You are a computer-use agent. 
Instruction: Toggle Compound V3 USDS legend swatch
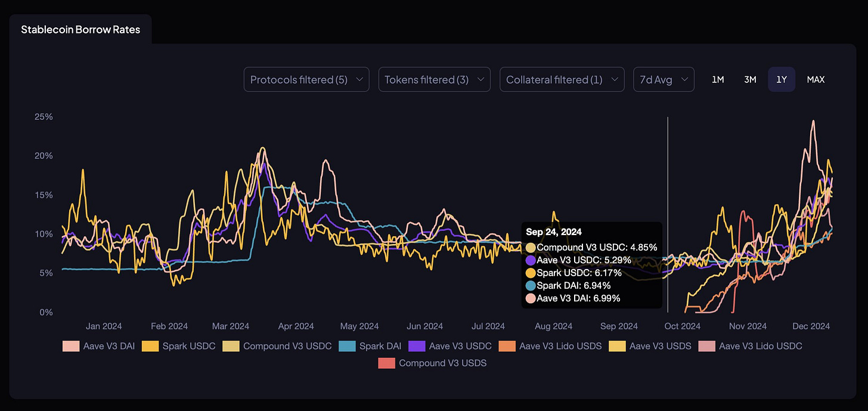coord(386,363)
